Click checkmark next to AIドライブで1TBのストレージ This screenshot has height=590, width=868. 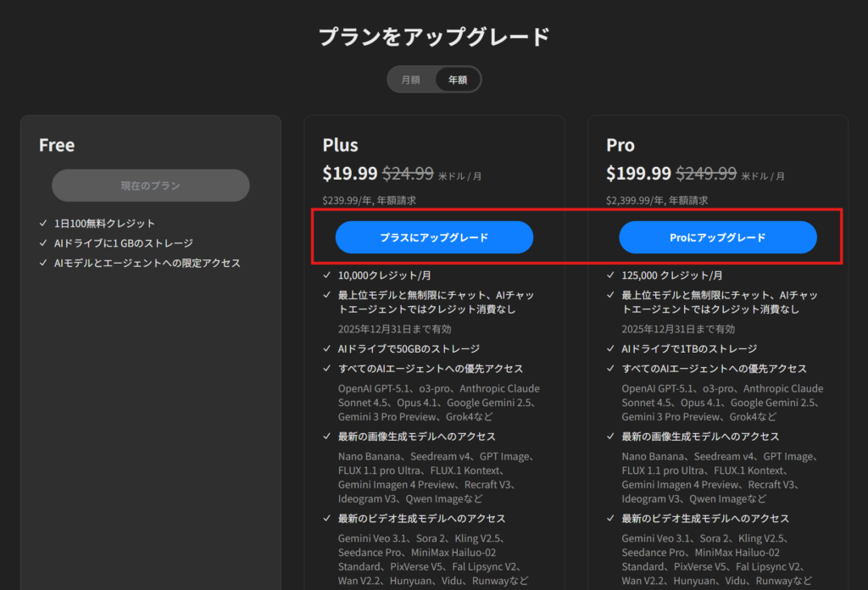point(611,348)
